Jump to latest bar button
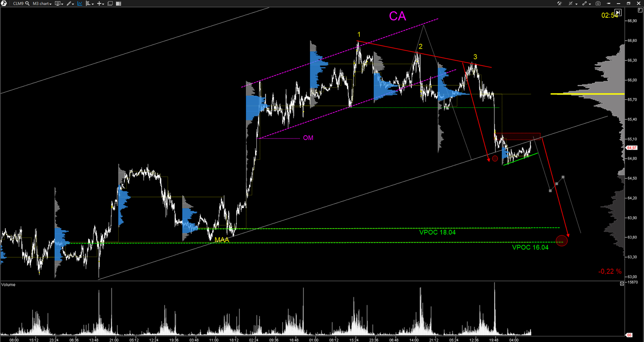Screen dimensions: 644x342 (618, 12)
